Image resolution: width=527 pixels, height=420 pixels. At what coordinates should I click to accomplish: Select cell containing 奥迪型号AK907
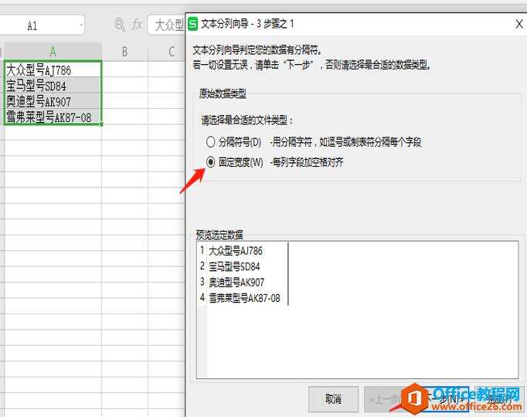click(x=53, y=100)
